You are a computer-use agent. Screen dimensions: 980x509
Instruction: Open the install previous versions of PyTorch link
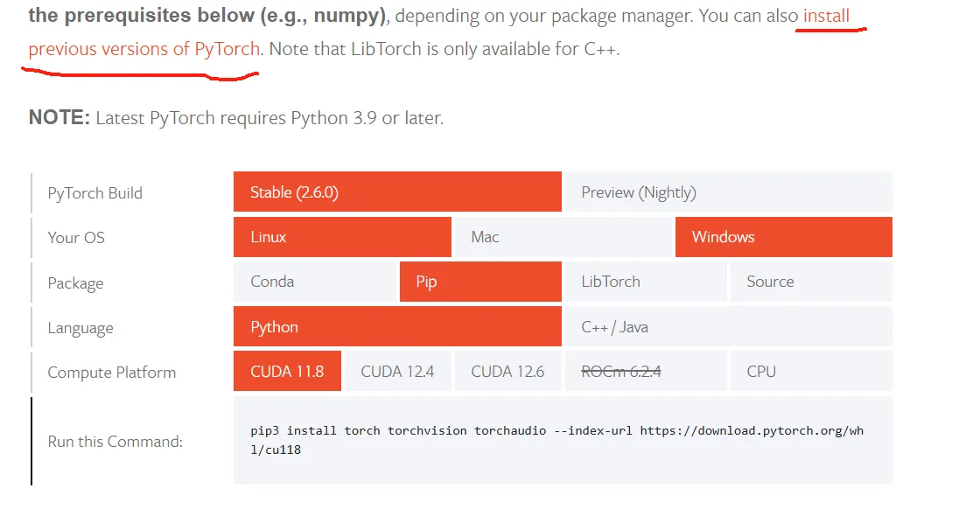(x=144, y=49)
